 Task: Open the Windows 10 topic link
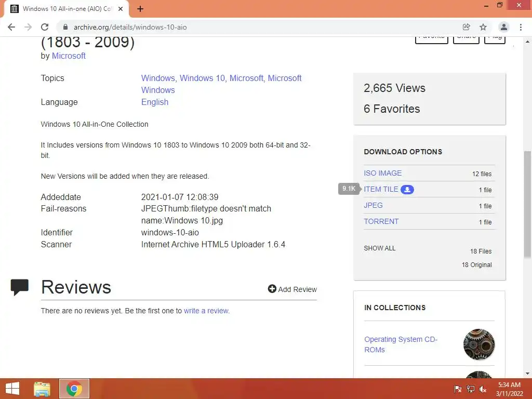click(202, 78)
